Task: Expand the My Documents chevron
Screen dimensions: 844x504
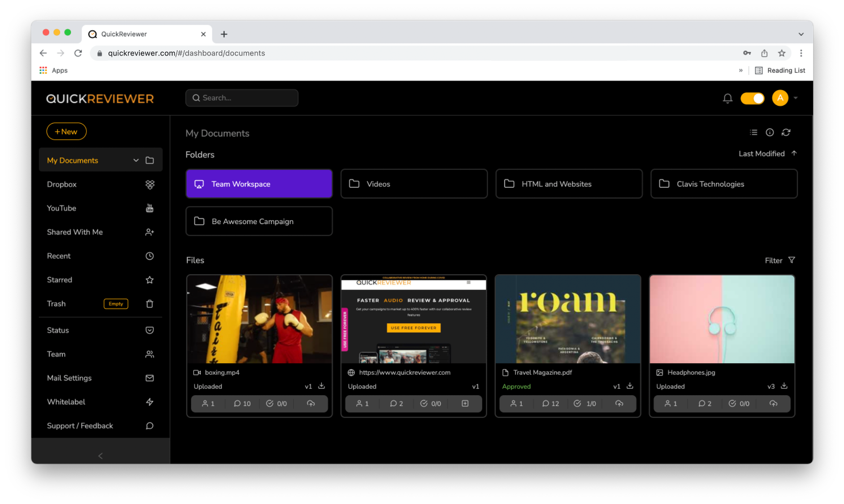Action: 136,160
